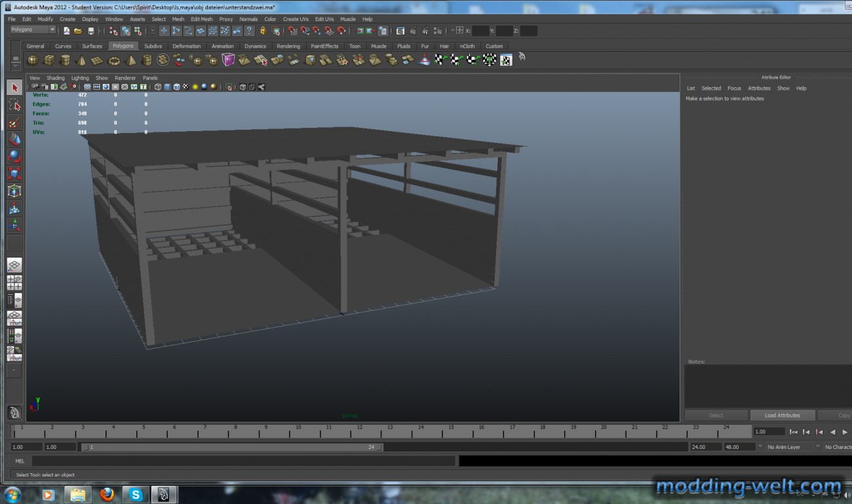Screen dimensions: 852x504
Task: Switch to the nCloth shelf tab
Action: (467, 46)
